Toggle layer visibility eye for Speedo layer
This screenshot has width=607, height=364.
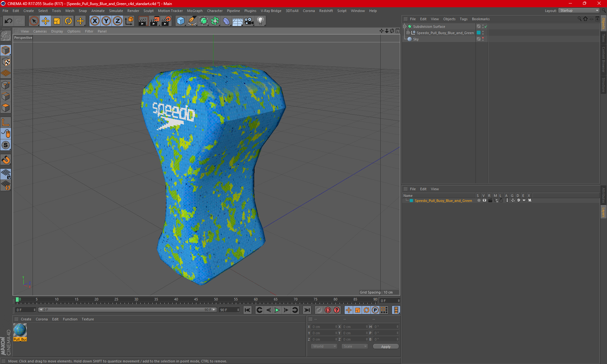pos(484,200)
